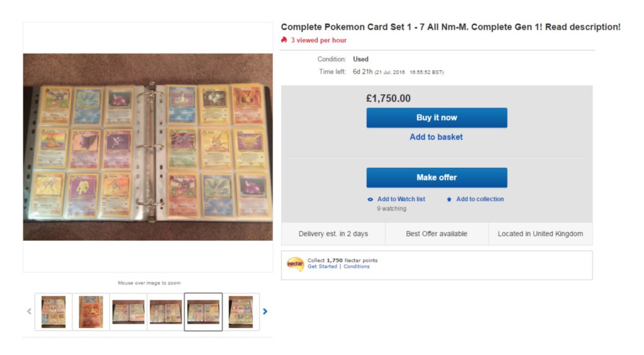Click the main binder photo
The width and height of the screenshot is (644, 355).
tap(148, 147)
